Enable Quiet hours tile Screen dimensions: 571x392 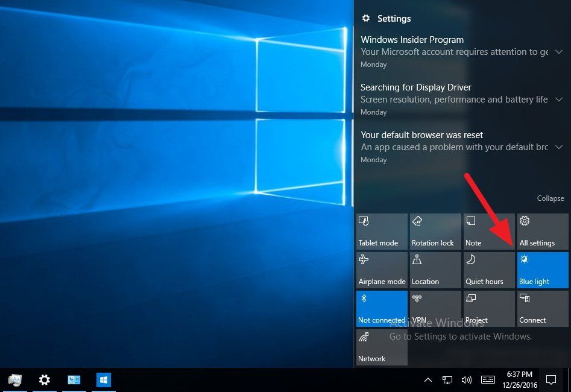tap(489, 270)
